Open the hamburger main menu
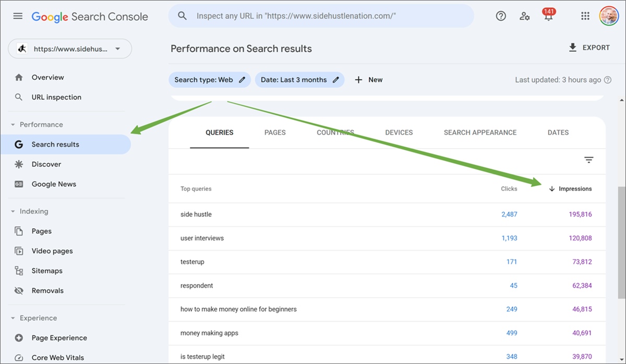626x364 pixels. (18, 16)
